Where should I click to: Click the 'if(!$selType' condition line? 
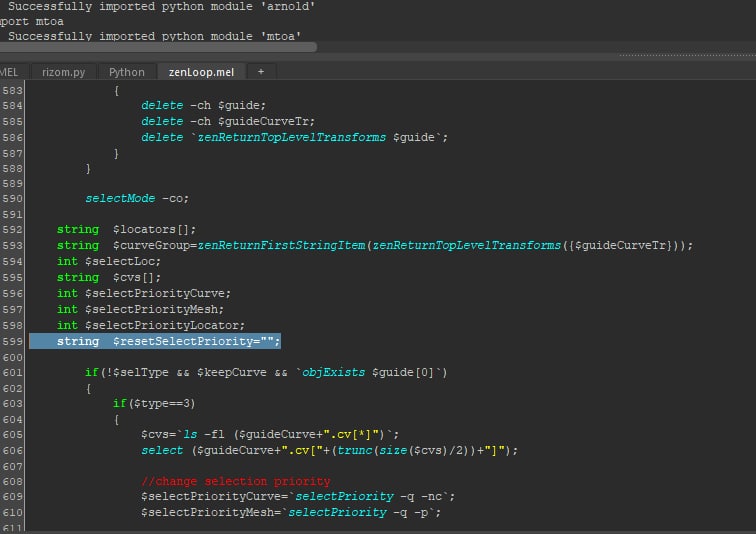(x=266, y=373)
